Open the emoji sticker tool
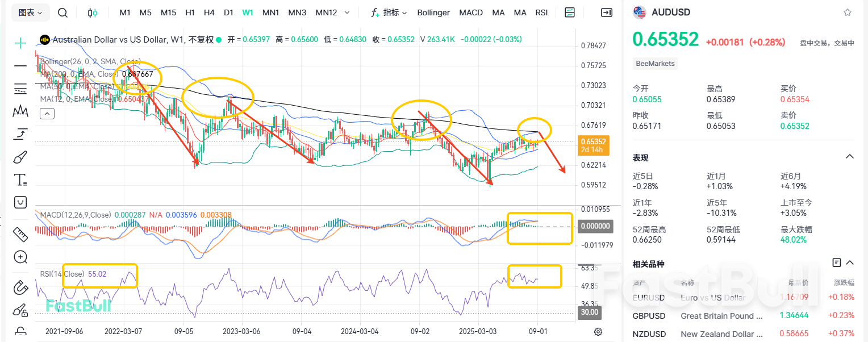 pos(20,202)
